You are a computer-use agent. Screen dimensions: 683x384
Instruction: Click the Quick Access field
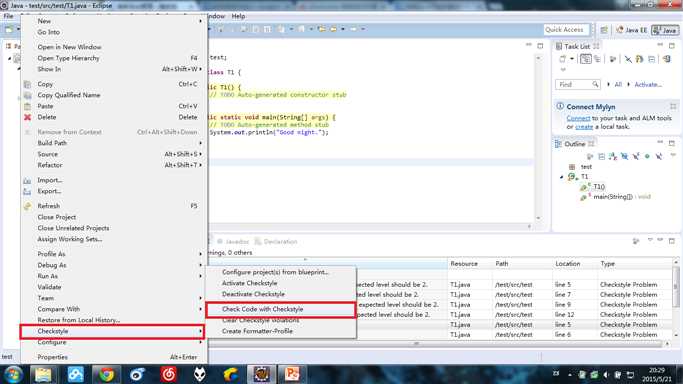pyautogui.click(x=566, y=30)
